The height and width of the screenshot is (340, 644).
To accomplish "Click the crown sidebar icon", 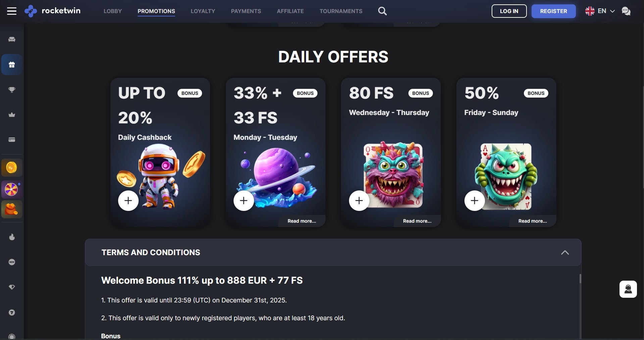I will [x=12, y=115].
